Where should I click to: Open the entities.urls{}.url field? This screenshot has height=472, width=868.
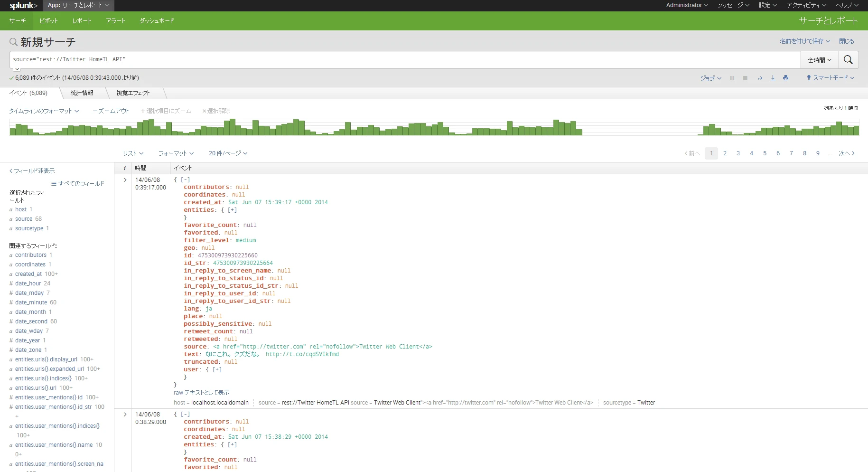tap(36, 388)
